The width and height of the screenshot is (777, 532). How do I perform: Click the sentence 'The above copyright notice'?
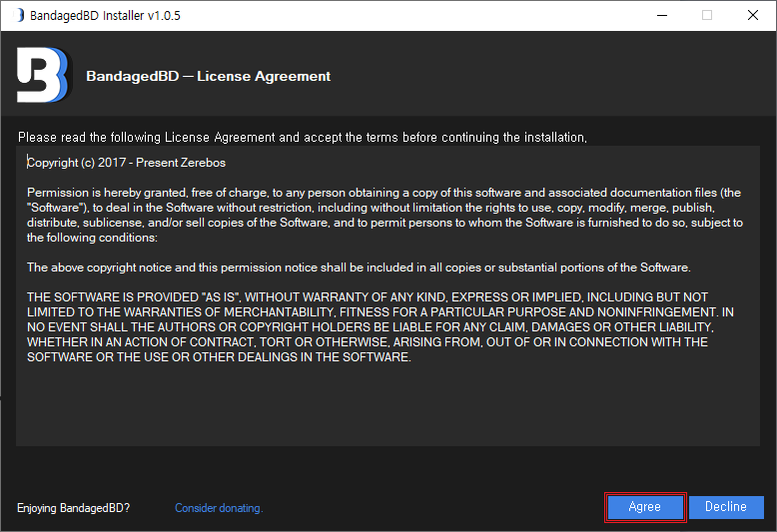[x=359, y=267]
